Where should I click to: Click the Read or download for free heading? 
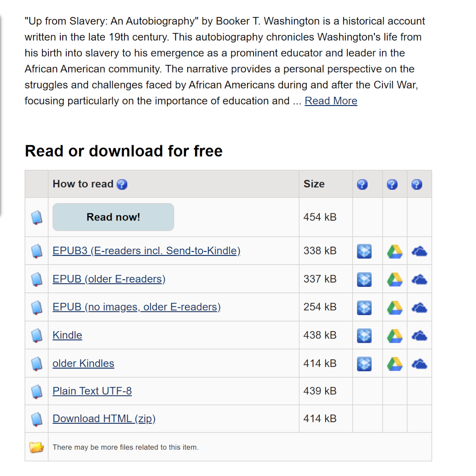click(124, 151)
